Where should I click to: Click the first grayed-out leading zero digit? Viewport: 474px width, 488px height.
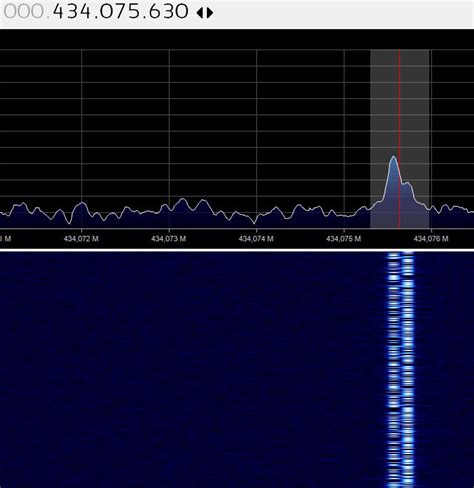(11, 12)
